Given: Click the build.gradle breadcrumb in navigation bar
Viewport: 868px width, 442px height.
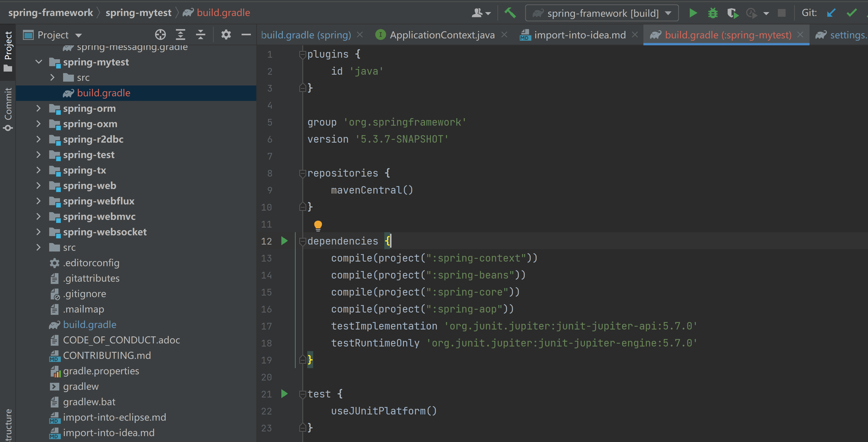Looking at the screenshot, I should tap(216, 13).
